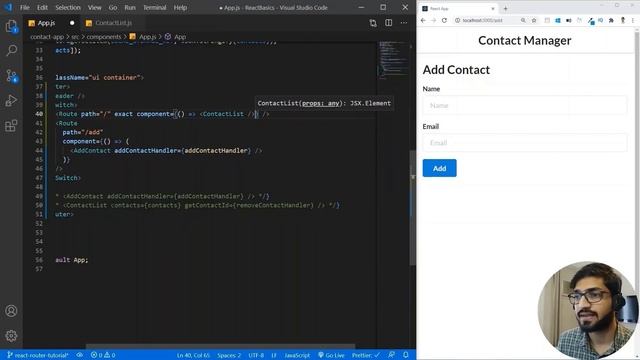Bookmark this page with the star icon
The width and height of the screenshot is (640, 360).
coord(533,20)
